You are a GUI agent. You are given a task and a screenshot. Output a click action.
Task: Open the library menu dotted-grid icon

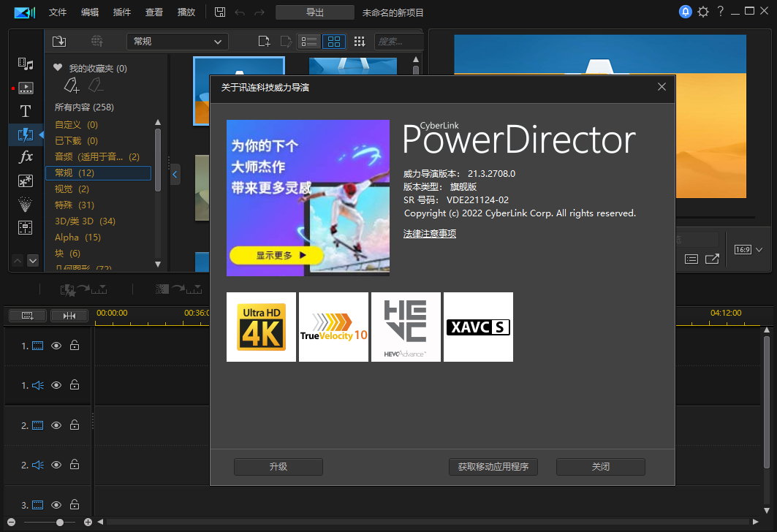(360, 42)
